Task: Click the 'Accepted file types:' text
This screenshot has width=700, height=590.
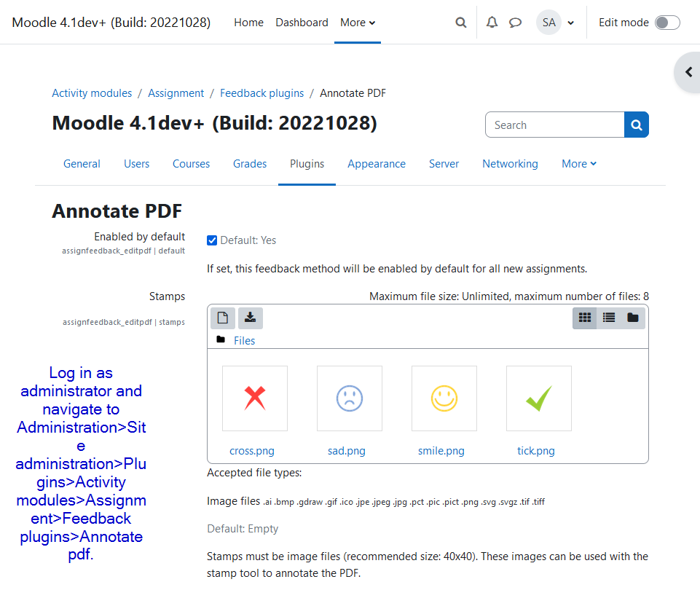Action: 254,473
